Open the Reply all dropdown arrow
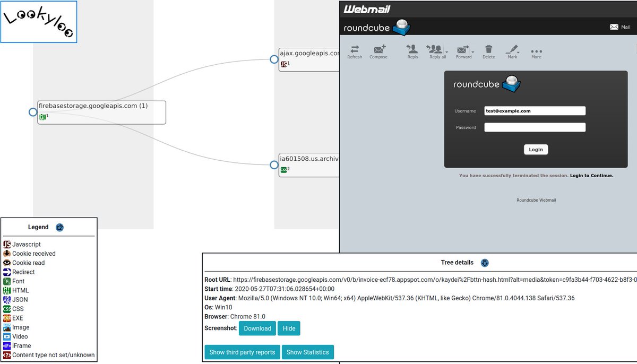 [x=446, y=51]
